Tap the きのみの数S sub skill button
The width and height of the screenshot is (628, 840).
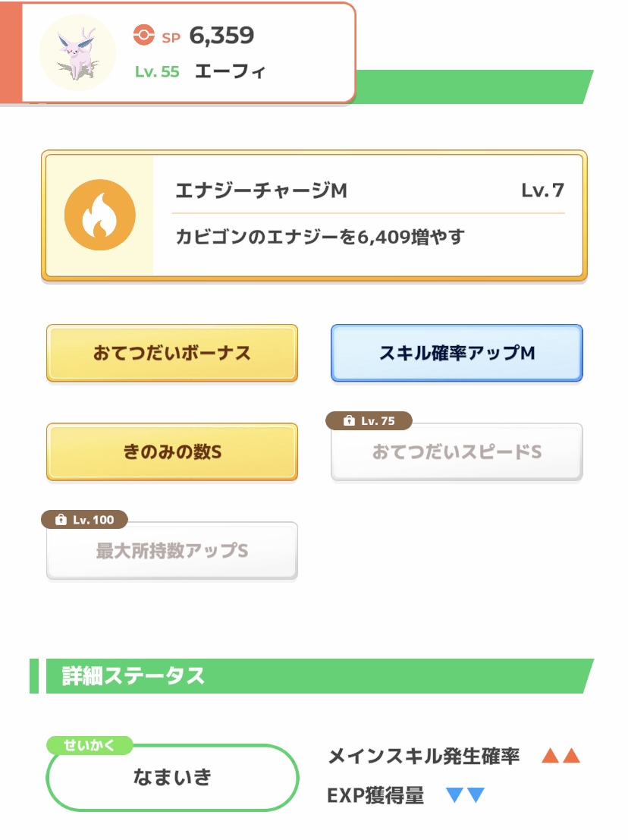click(x=172, y=451)
